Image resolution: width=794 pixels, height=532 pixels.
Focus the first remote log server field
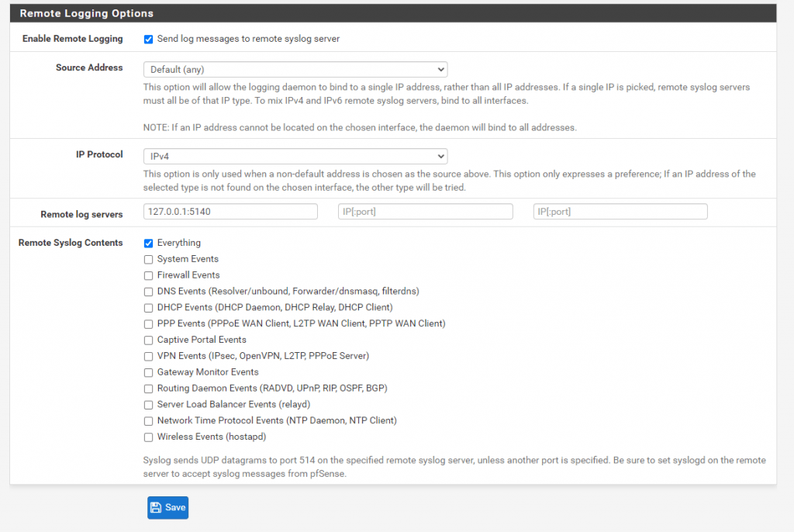[230, 212]
